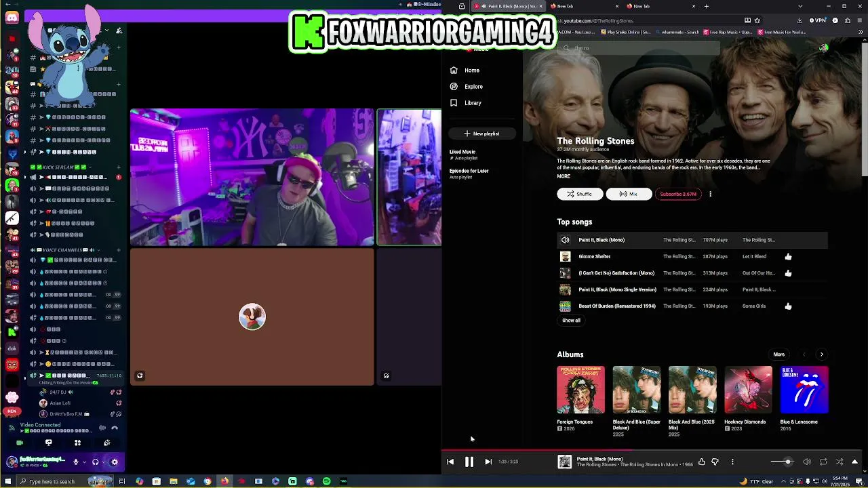Mute the YouTube Music player volume
868x488 pixels.
coord(807,462)
